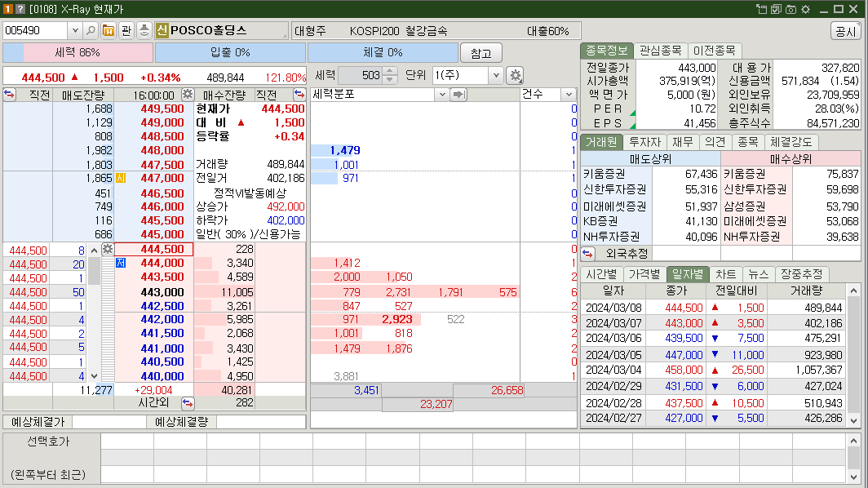
Task: Open the orange H folder icon
Action: coord(108,30)
